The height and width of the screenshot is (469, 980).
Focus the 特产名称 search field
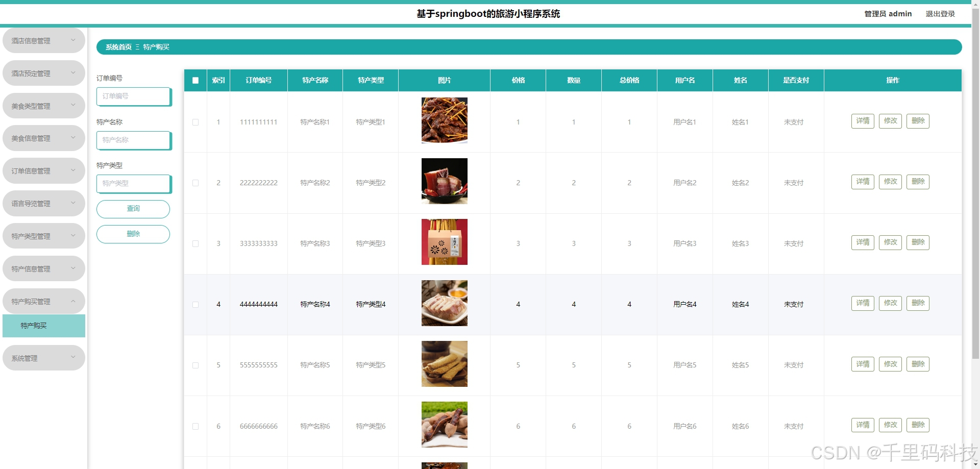tap(134, 140)
